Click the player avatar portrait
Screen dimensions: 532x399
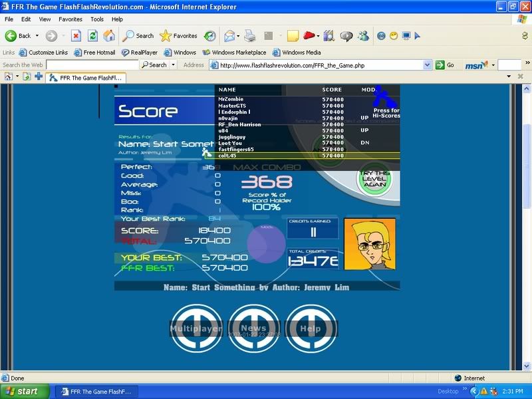[x=369, y=243]
